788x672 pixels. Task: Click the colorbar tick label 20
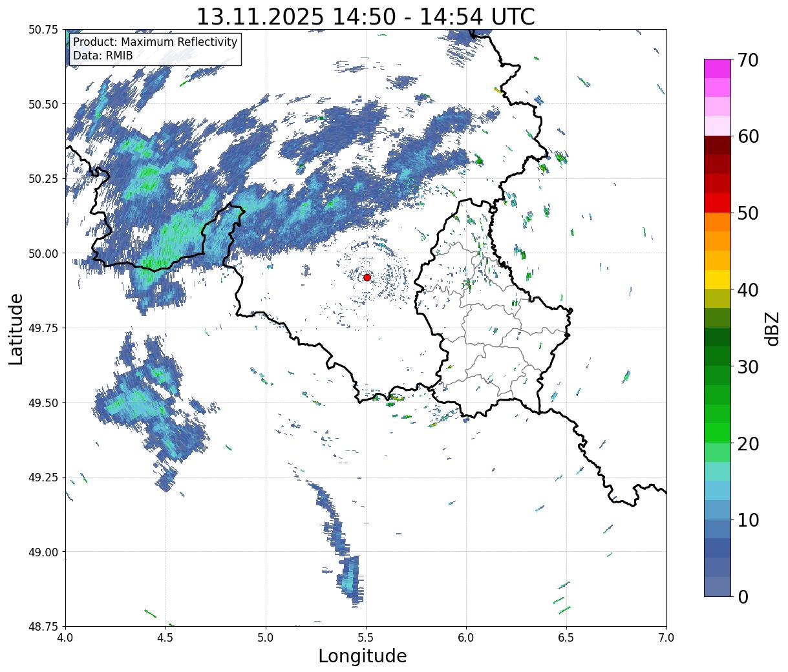(748, 443)
